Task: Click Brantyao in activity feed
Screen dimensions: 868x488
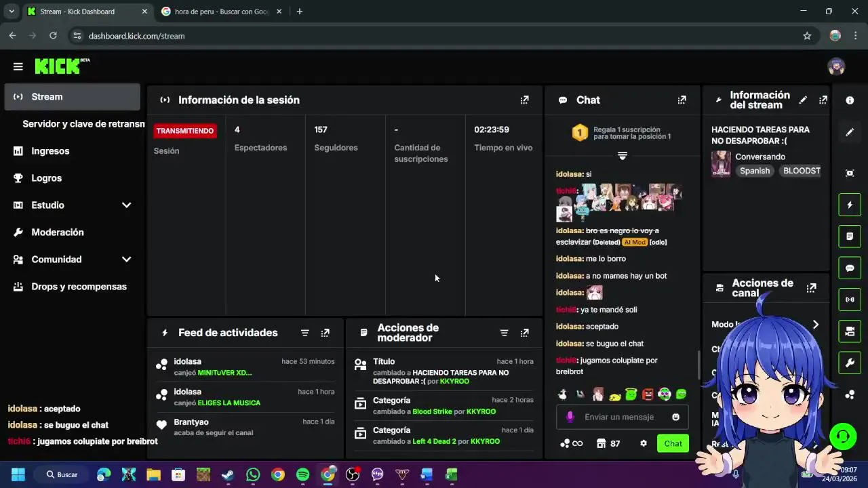Action: 191,422
